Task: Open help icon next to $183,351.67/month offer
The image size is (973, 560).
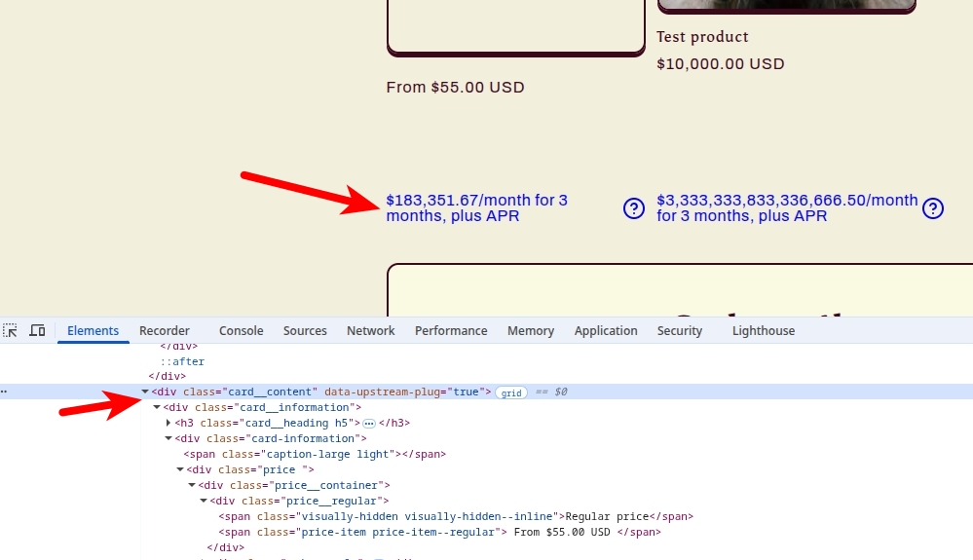Action: click(x=633, y=208)
